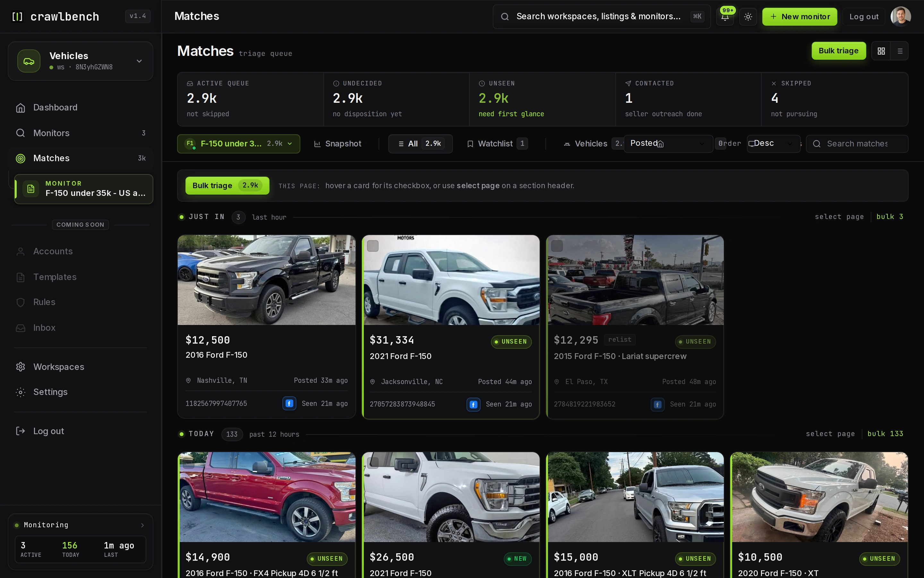Click the Vehicles workspace car icon
The image size is (924, 578).
point(29,61)
